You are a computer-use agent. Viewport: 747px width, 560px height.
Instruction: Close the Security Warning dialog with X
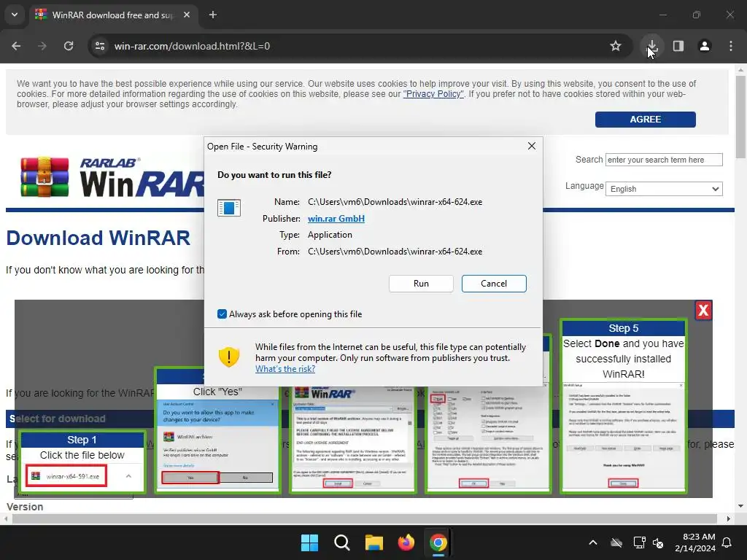click(532, 146)
